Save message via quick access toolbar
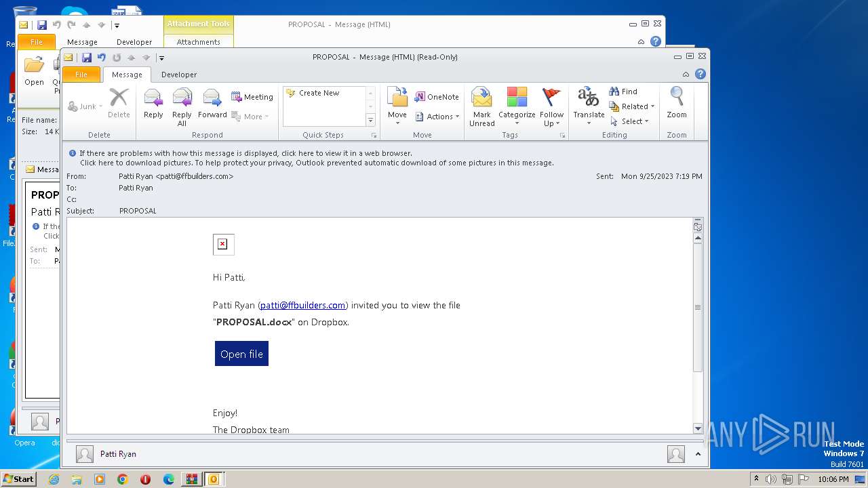The width and height of the screenshot is (868, 488). pyautogui.click(x=86, y=58)
